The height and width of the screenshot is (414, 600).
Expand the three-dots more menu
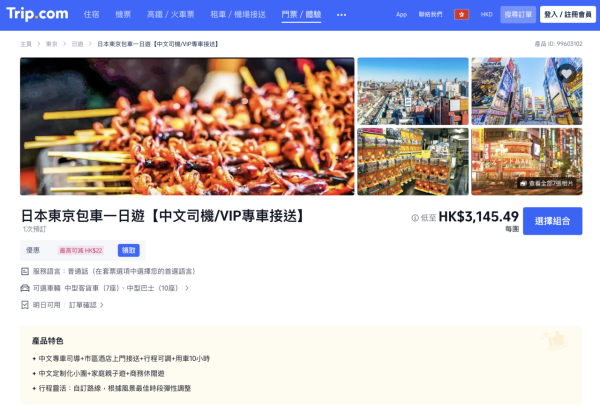341,15
